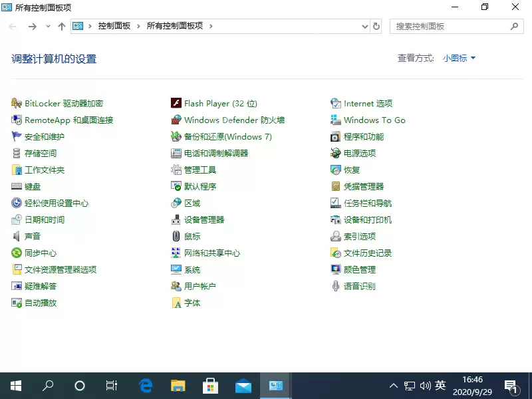The width and height of the screenshot is (532, 399).
Task: Open 字体 settings
Action: pos(193,303)
